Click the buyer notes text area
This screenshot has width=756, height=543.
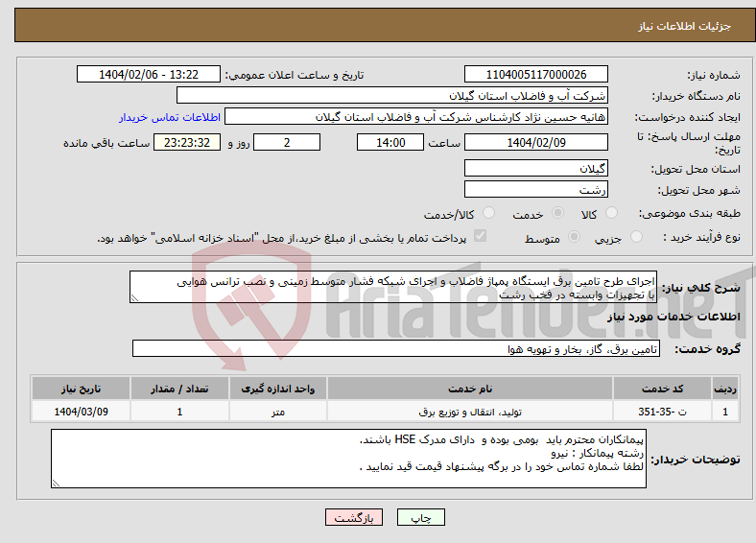(x=348, y=459)
